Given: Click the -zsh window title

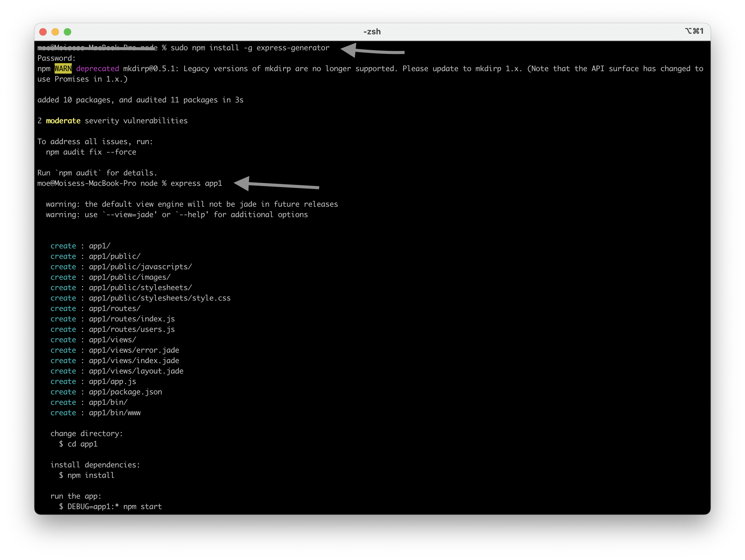Looking at the screenshot, I should 372,32.
